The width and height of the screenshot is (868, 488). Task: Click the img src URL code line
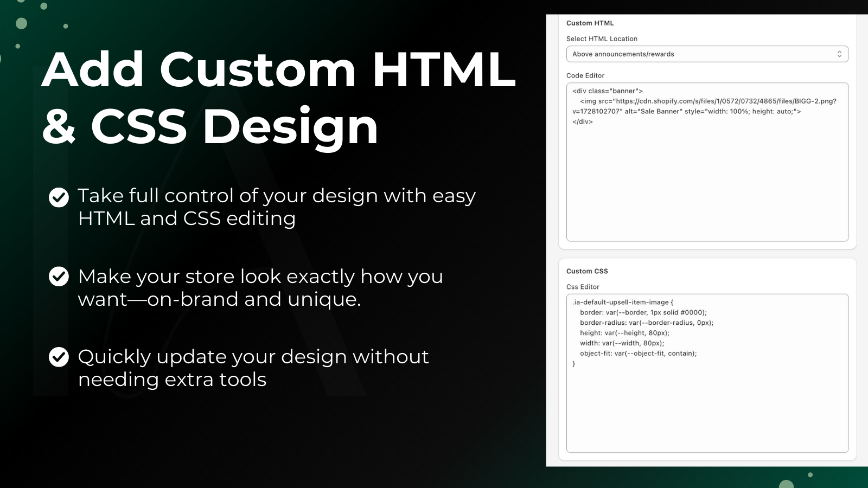pyautogui.click(x=708, y=101)
